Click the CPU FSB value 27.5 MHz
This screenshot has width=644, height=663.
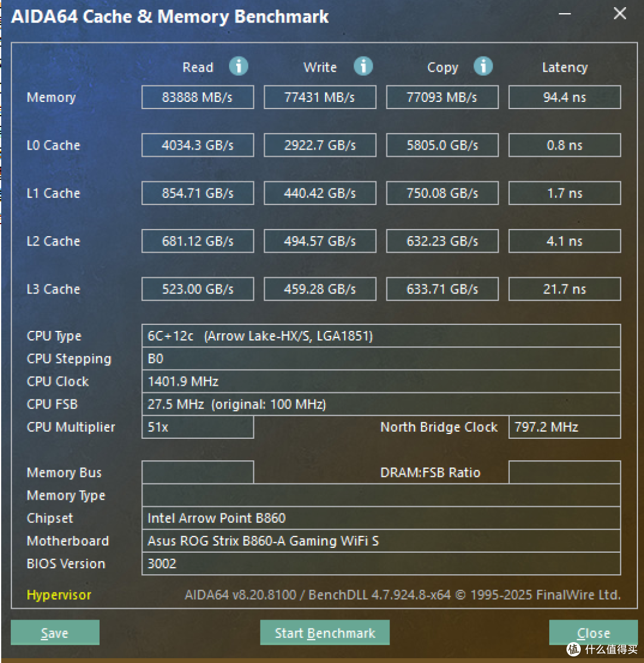(381, 404)
